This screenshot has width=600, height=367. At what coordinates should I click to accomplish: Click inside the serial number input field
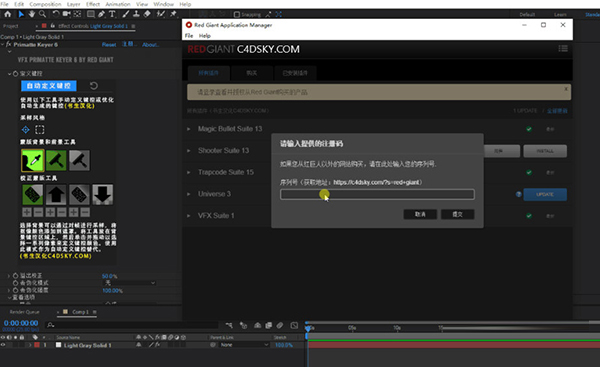pyautogui.click(x=377, y=194)
